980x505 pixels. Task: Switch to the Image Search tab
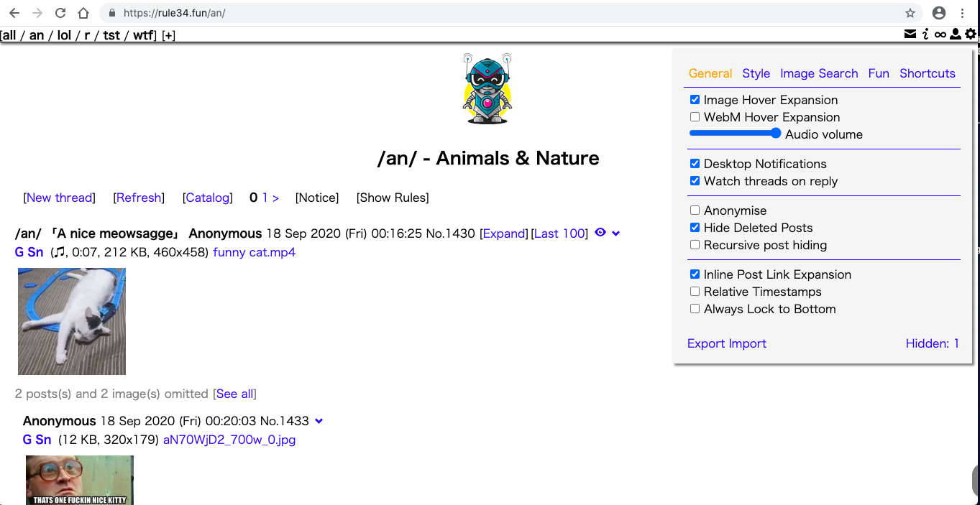pyautogui.click(x=819, y=73)
